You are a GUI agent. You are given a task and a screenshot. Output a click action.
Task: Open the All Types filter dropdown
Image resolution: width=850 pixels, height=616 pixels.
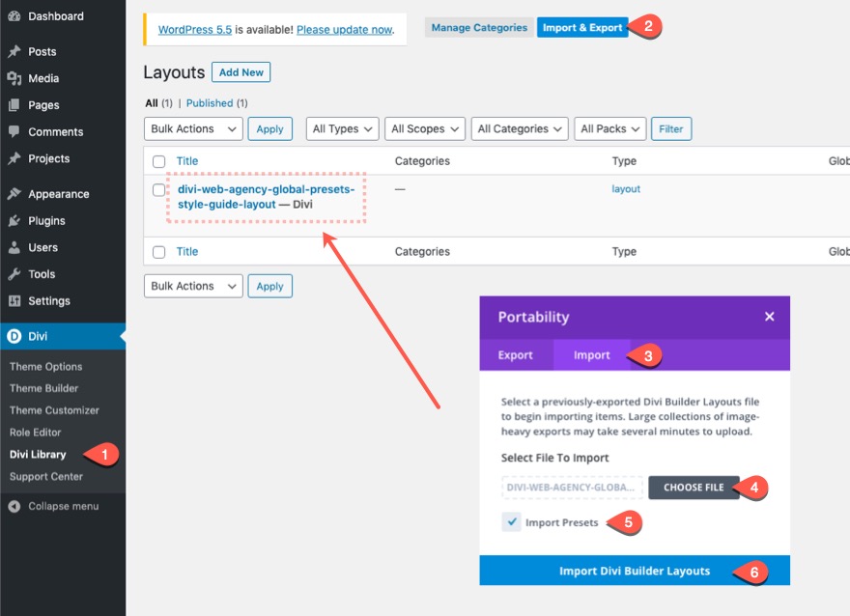pos(342,129)
